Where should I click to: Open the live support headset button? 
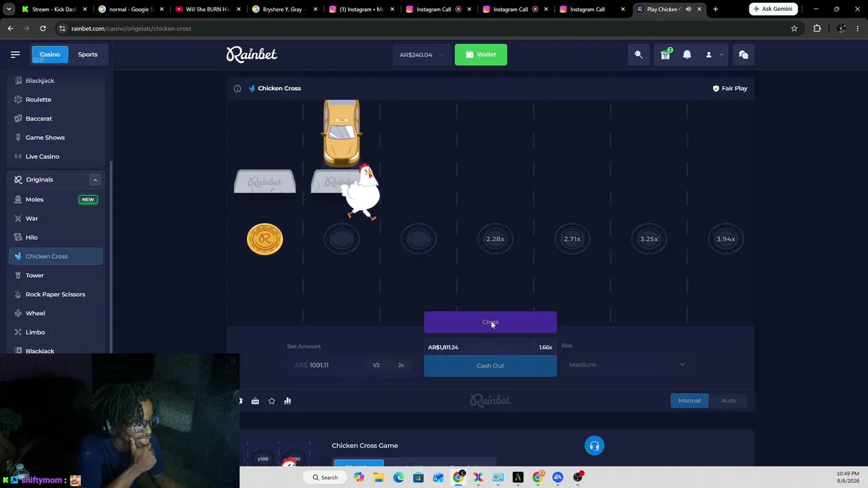pyautogui.click(x=594, y=445)
